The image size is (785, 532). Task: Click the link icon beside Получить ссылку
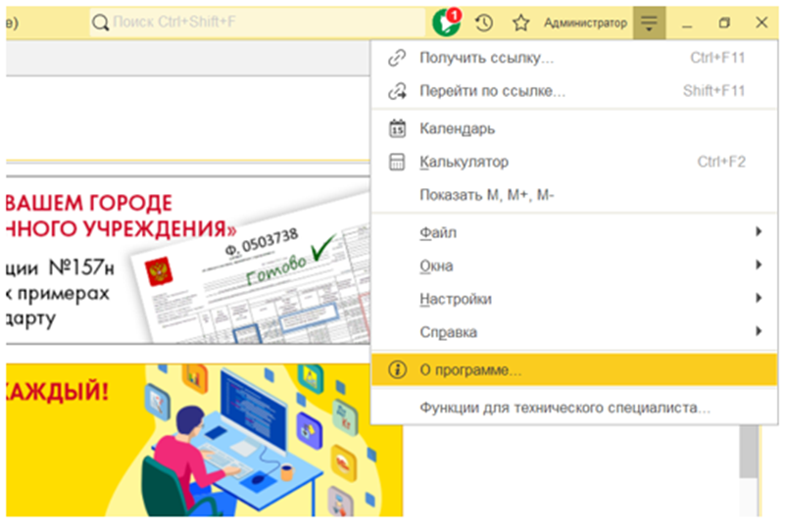pos(397,58)
